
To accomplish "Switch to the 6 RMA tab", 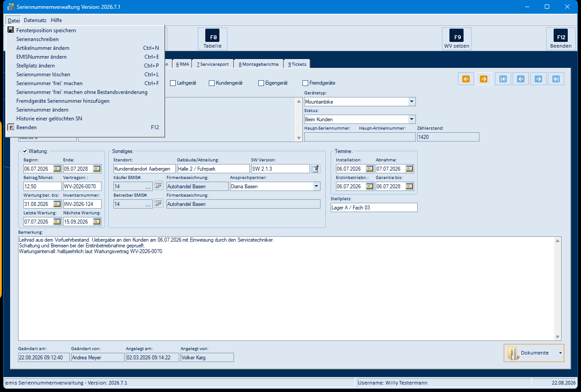I will point(182,64).
